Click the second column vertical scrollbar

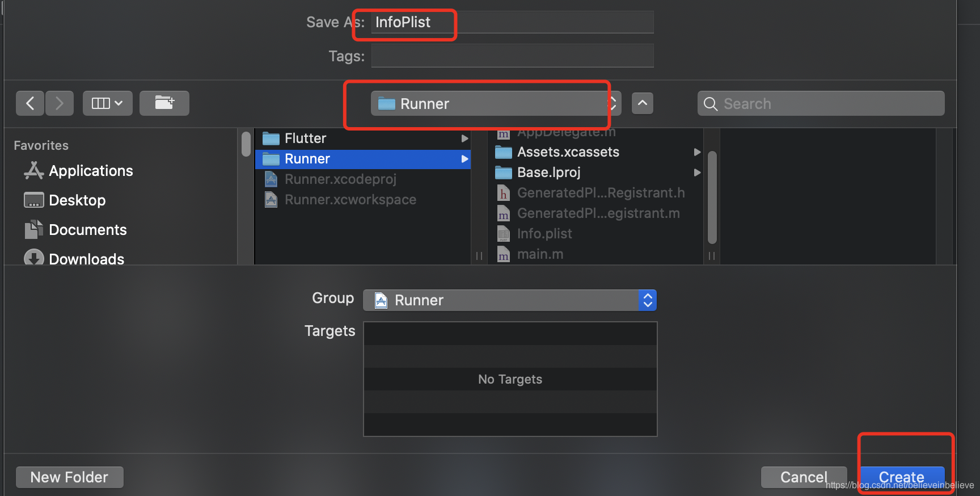(712, 197)
